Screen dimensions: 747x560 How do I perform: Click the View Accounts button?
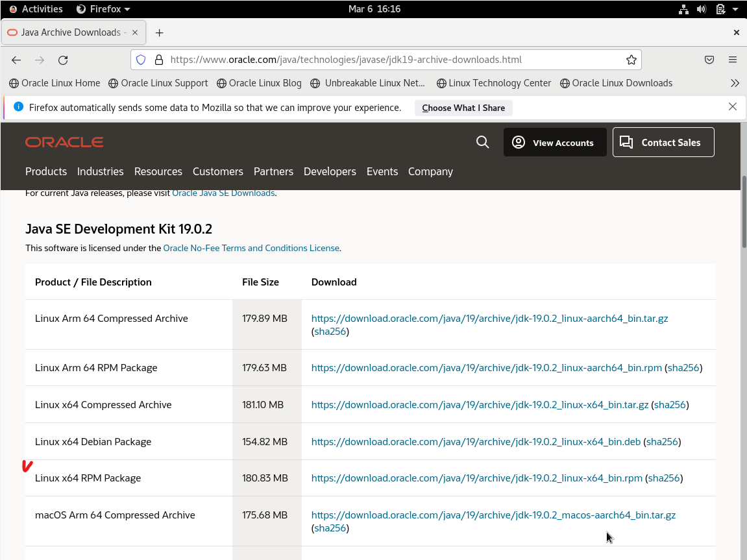click(x=555, y=142)
